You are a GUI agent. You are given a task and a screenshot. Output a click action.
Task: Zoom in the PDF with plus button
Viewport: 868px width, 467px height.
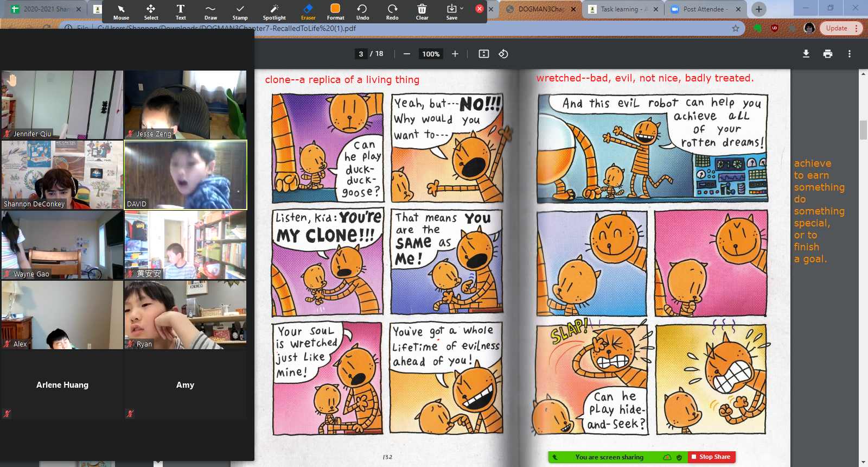click(455, 54)
